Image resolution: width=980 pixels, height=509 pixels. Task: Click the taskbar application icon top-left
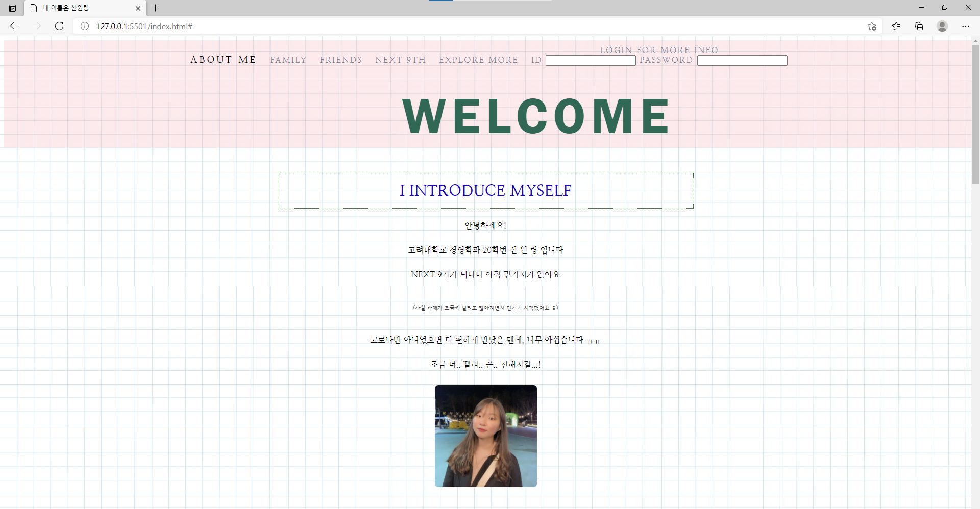[11, 8]
